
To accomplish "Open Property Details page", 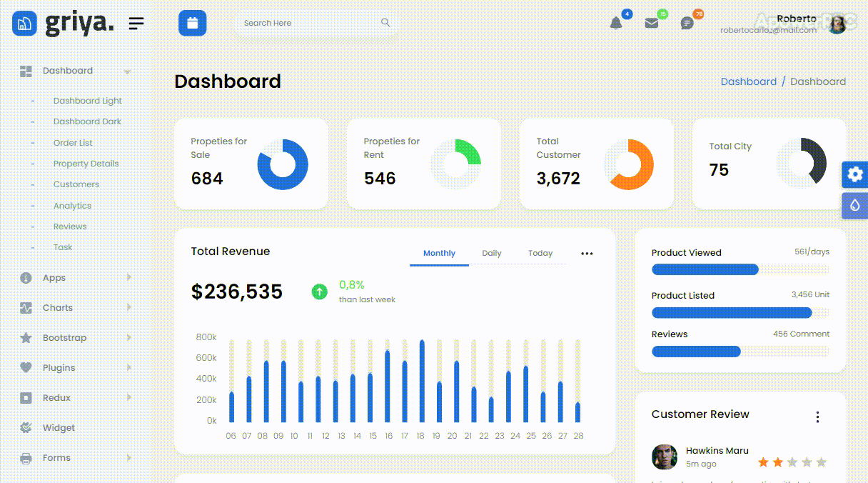I will pos(86,164).
